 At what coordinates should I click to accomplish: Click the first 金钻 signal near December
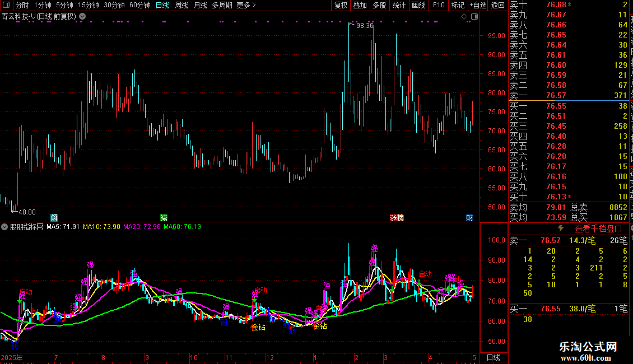pos(259,327)
